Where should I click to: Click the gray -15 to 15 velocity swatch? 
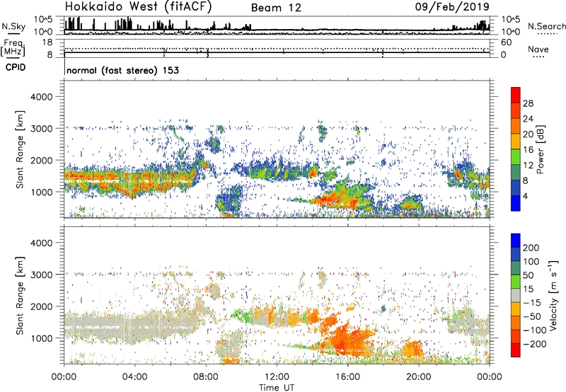coord(516,295)
